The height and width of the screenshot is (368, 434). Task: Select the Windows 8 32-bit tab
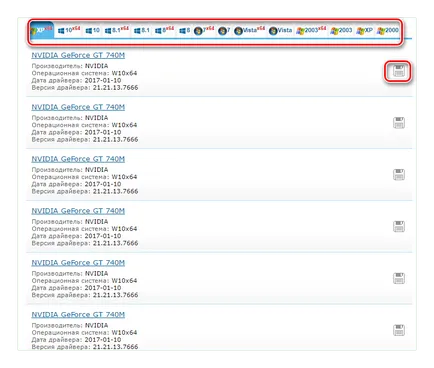coord(185,30)
